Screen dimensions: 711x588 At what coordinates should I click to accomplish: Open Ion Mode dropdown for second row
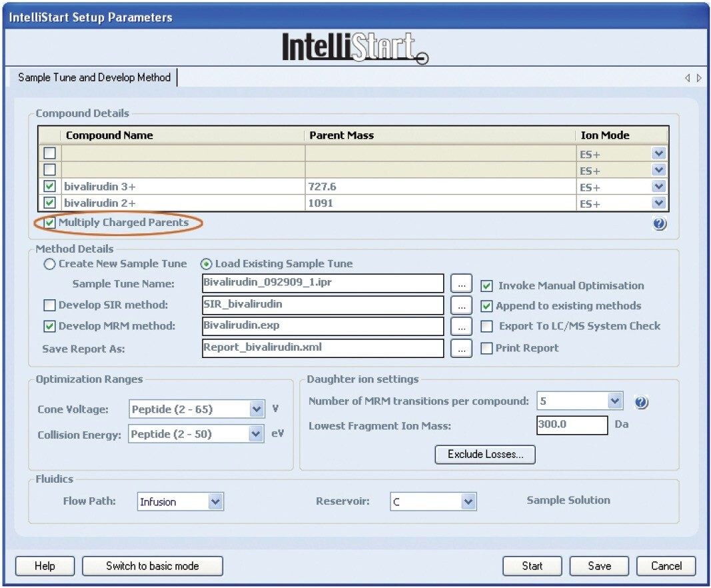[x=659, y=170]
